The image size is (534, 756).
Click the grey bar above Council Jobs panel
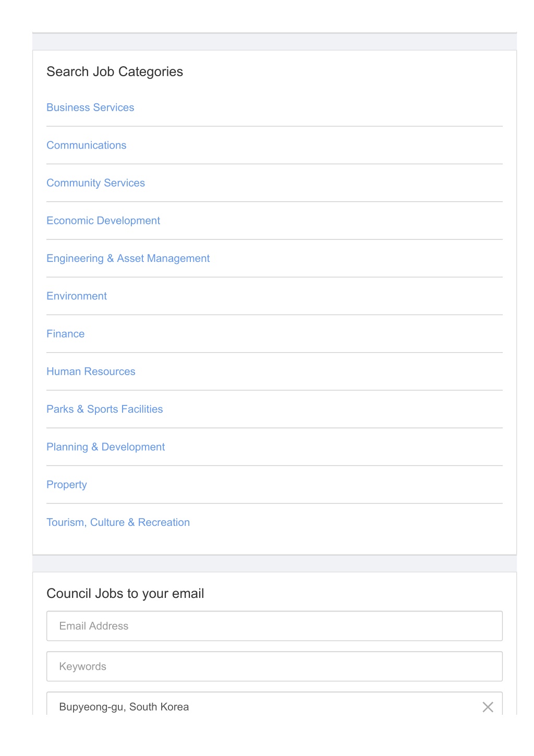274,563
